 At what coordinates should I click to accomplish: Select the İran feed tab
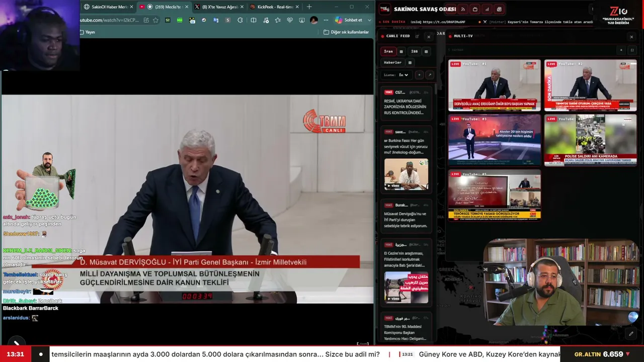coord(388,51)
